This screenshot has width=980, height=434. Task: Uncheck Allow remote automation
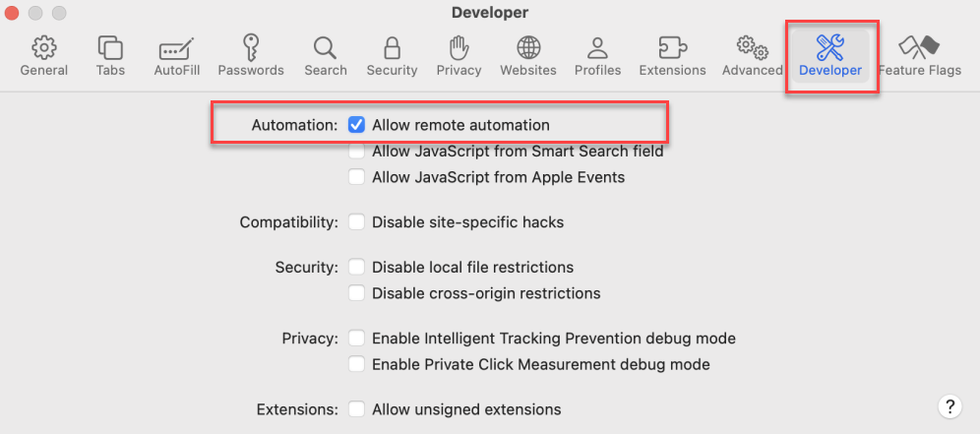(x=356, y=125)
